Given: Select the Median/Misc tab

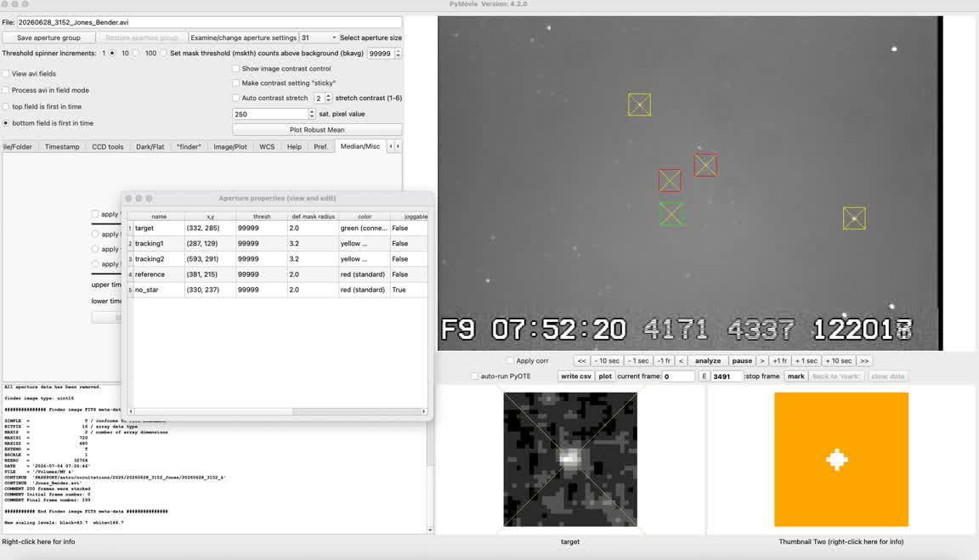Looking at the screenshot, I should 359,146.
